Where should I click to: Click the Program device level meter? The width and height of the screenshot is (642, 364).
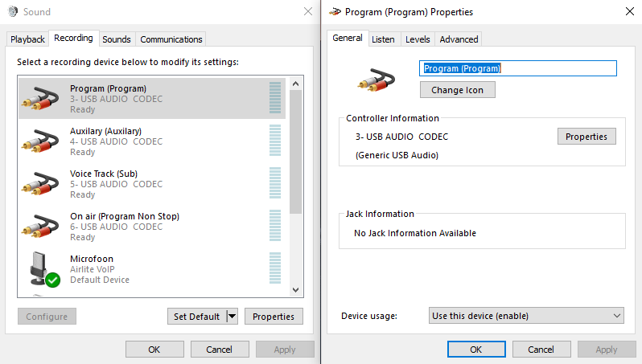pyautogui.click(x=275, y=98)
